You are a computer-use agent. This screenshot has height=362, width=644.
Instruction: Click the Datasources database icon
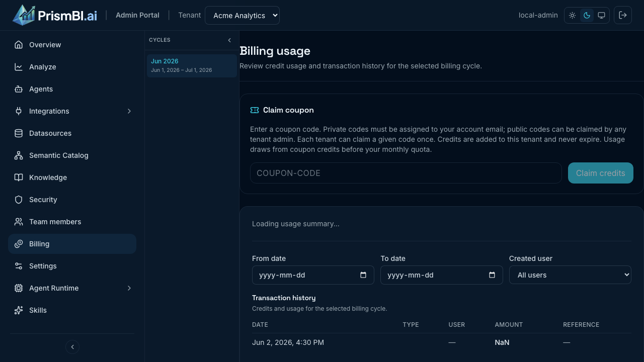pyautogui.click(x=19, y=133)
